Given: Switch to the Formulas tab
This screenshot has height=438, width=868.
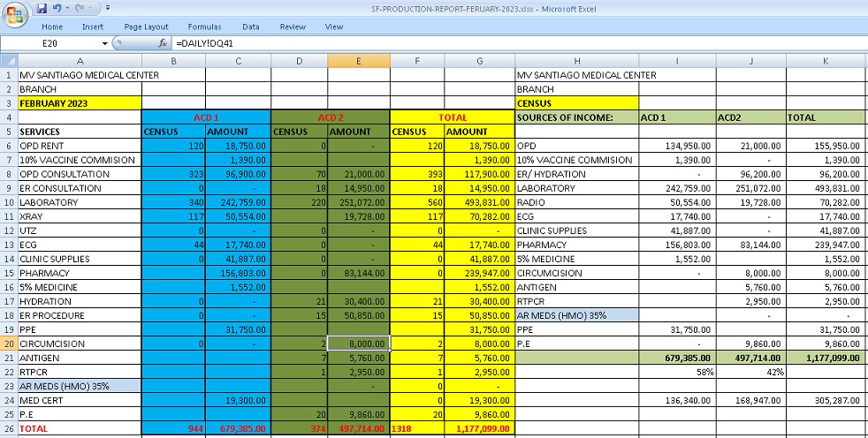Looking at the screenshot, I should 204,26.
